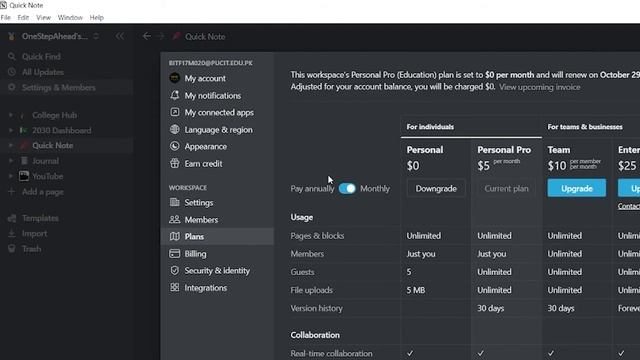Click the plus icon next to Add a page
This screenshot has width=640, height=360.
click(x=11, y=191)
